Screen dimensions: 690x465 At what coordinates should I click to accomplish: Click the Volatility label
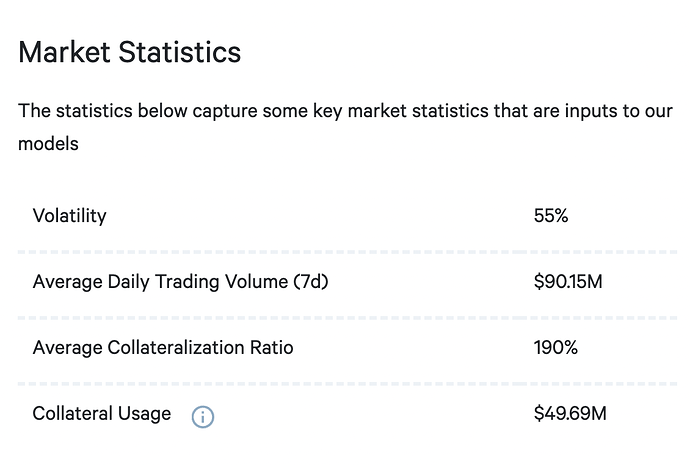70,216
